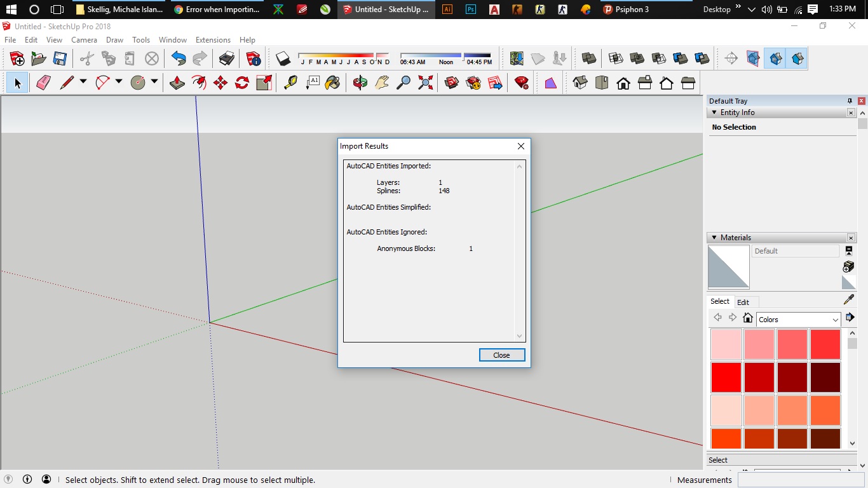
Task: Click the Zoom Extents tool
Action: coord(425,83)
